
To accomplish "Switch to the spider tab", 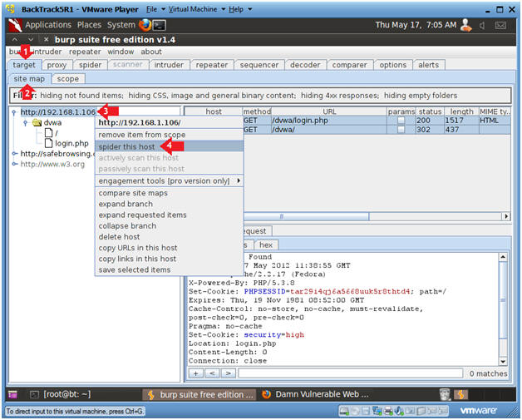I will tap(91, 65).
